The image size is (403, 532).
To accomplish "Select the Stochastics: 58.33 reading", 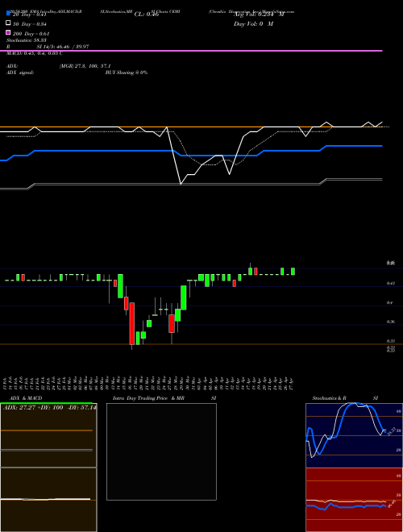I will (x=27, y=40).
